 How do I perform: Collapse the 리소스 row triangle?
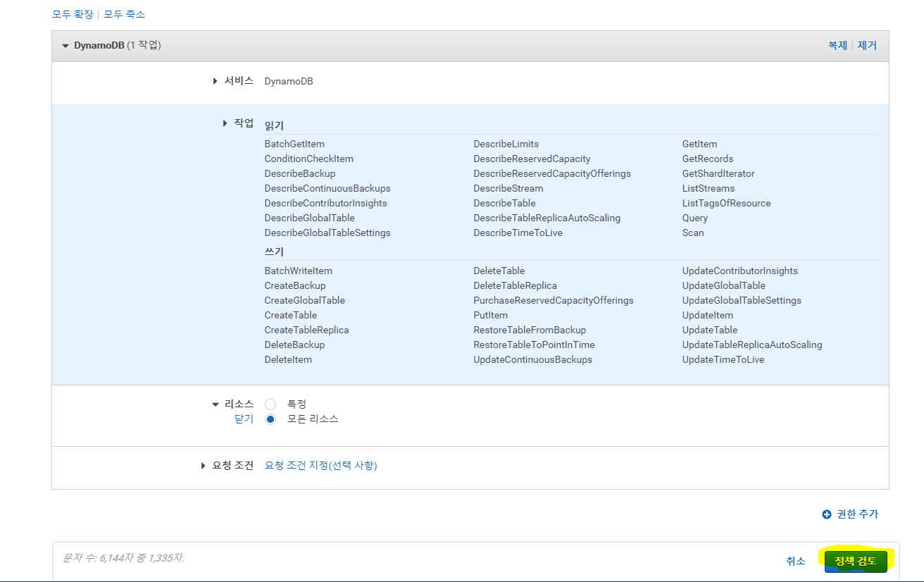pos(216,404)
